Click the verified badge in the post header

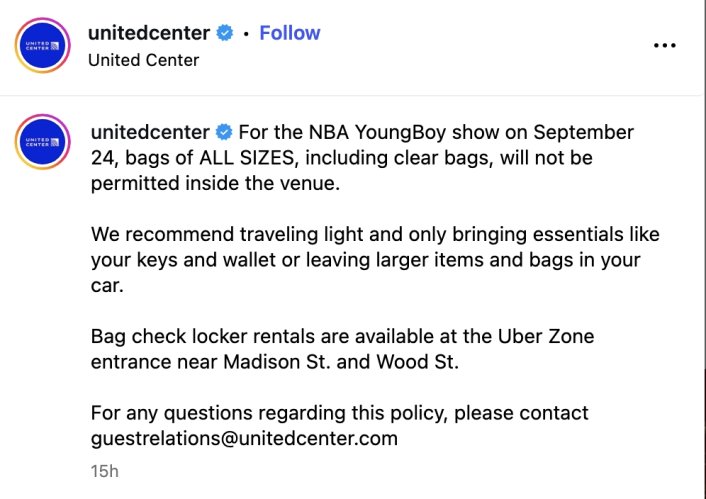coord(225,33)
